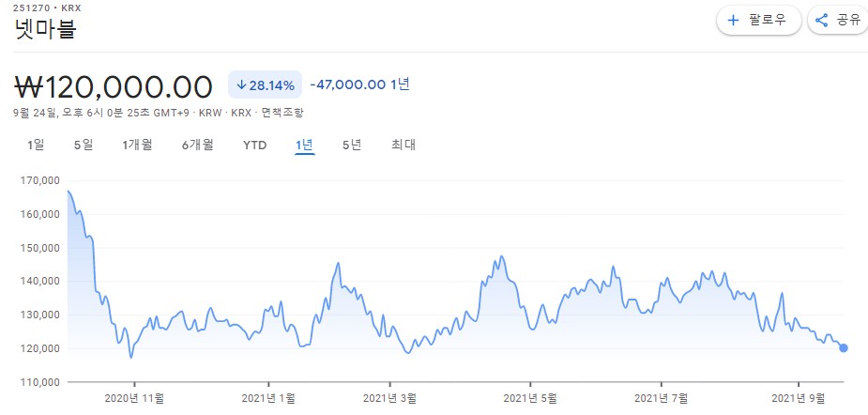Choose the YTD range tab
This screenshot has width=868, height=415.
pos(254,146)
